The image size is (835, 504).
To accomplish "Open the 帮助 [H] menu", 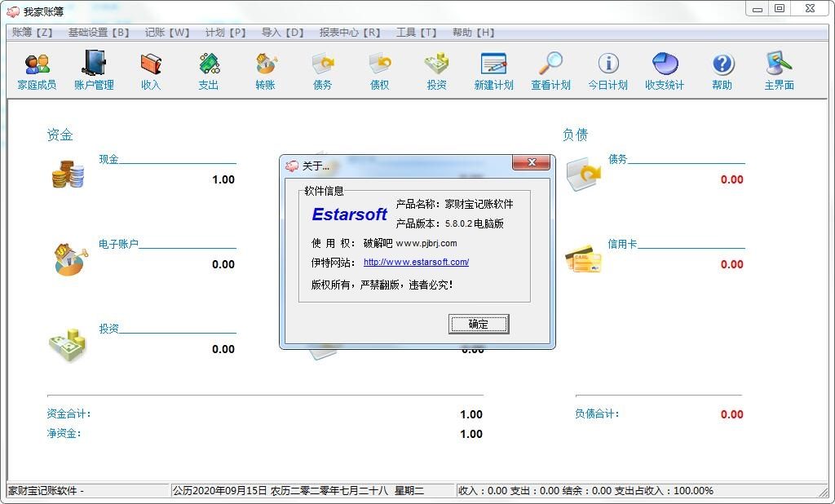I will click(x=474, y=33).
